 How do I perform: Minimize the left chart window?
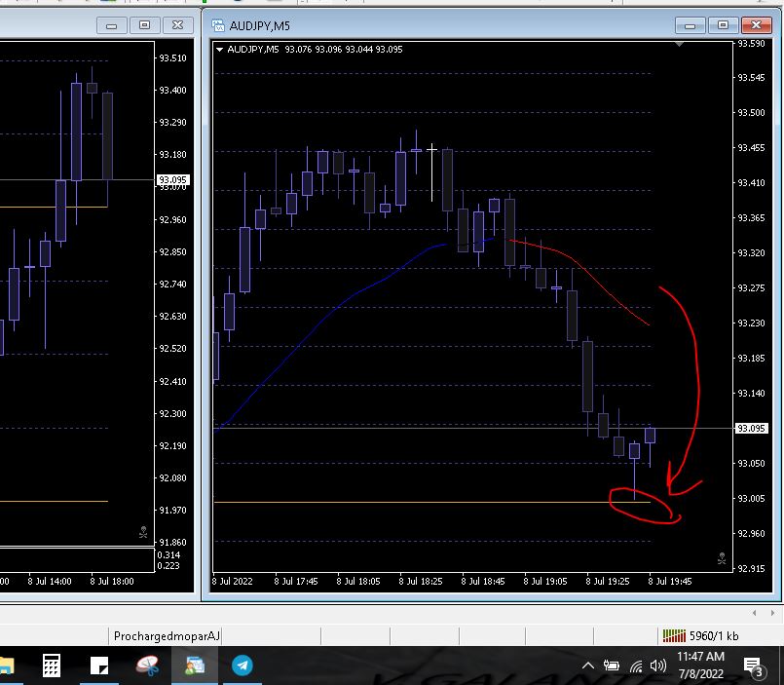click(x=111, y=25)
